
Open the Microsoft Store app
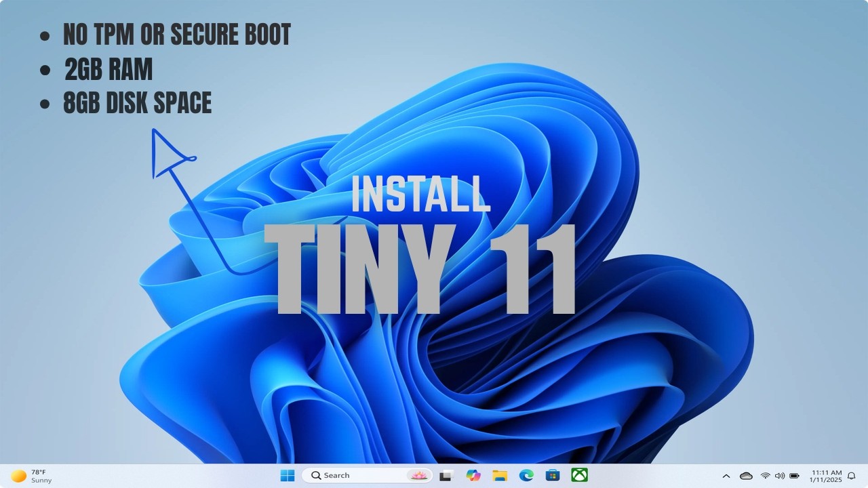coord(553,475)
